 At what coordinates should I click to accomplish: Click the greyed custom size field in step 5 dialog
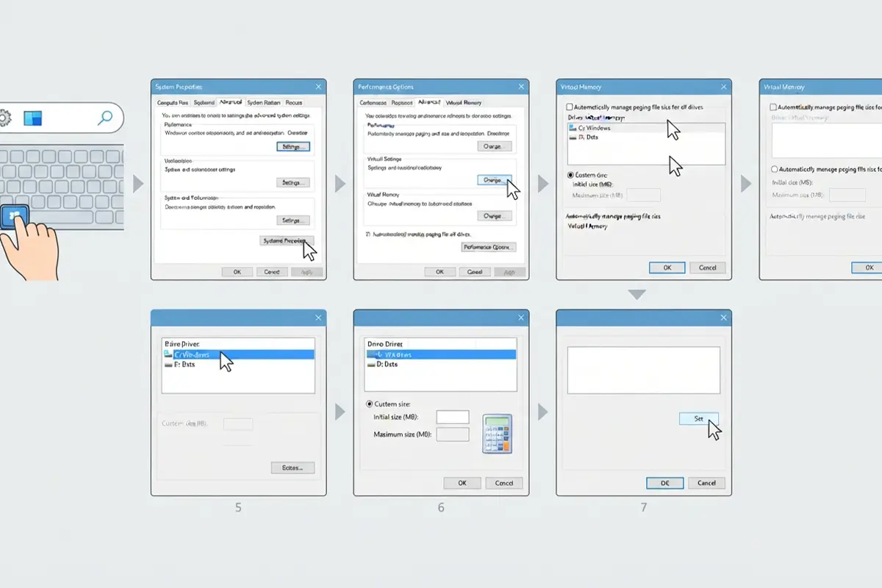click(x=238, y=424)
